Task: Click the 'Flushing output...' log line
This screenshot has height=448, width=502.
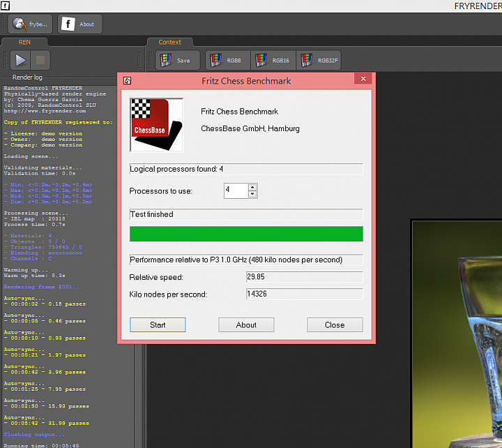Action: pyautogui.click(x=34, y=435)
